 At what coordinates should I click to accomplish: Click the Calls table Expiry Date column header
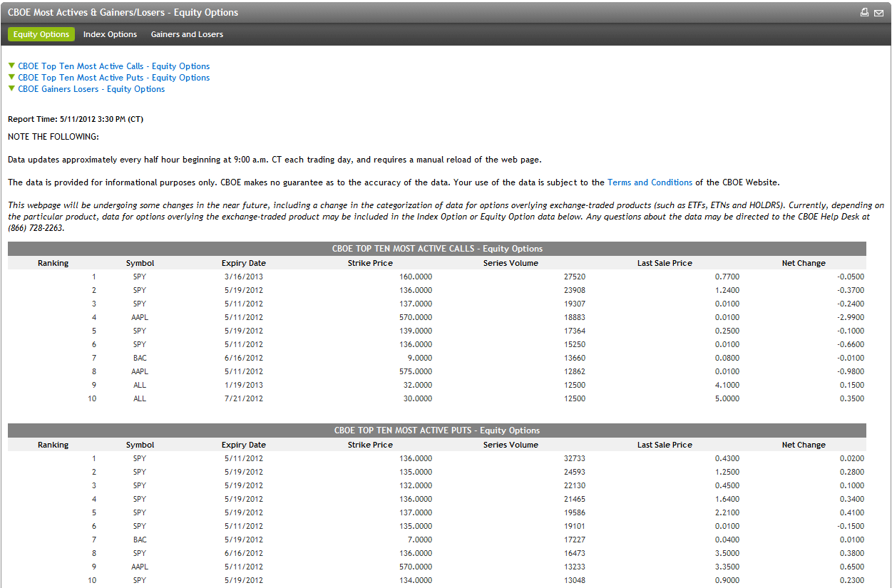pyautogui.click(x=244, y=263)
